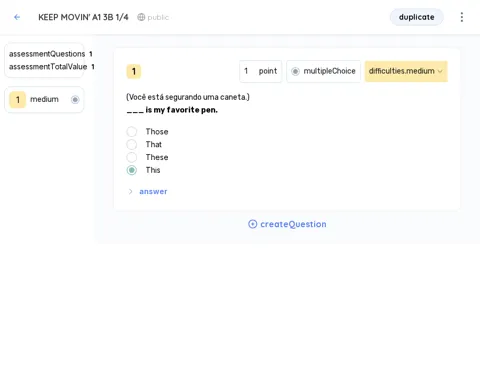Click the assessment title KEEP MOVIN' A1 3B 1/4
Viewport: 480px width, 384px height.
click(x=83, y=17)
